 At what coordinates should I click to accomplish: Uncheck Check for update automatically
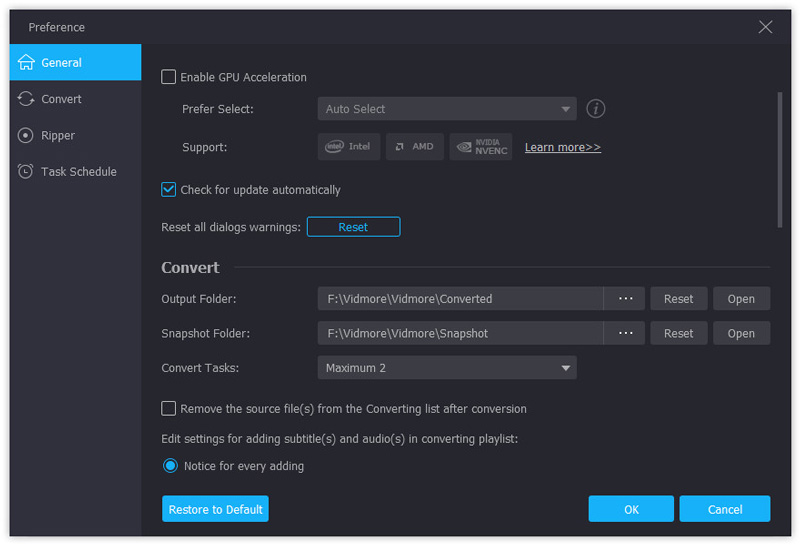point(169,190)
